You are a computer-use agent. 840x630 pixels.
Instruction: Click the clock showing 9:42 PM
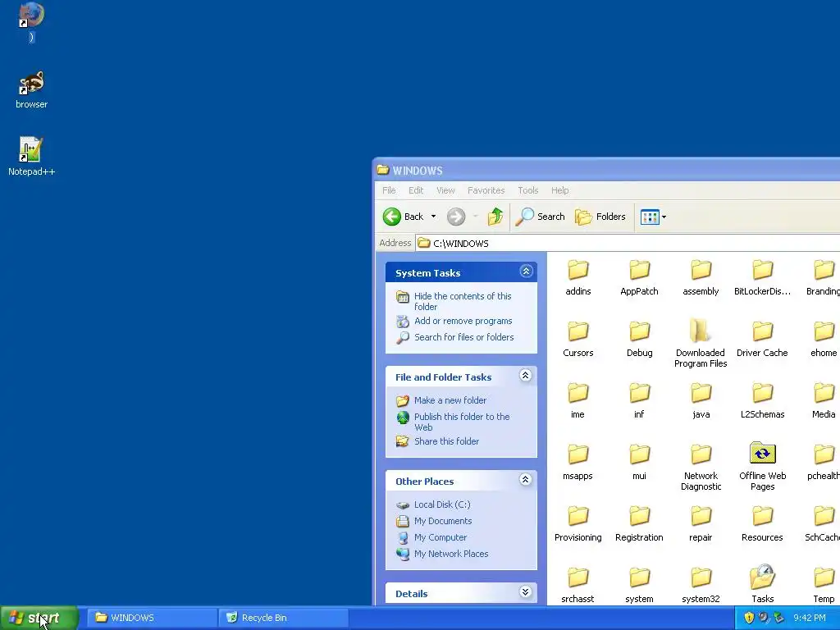click(x=810, y=618)
